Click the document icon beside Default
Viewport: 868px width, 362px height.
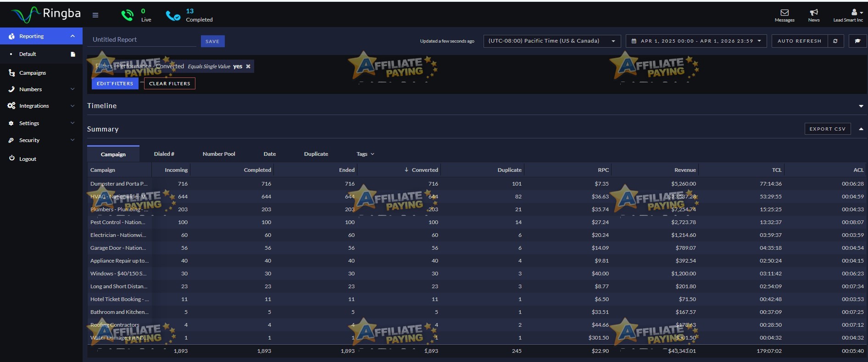(72, 54)
